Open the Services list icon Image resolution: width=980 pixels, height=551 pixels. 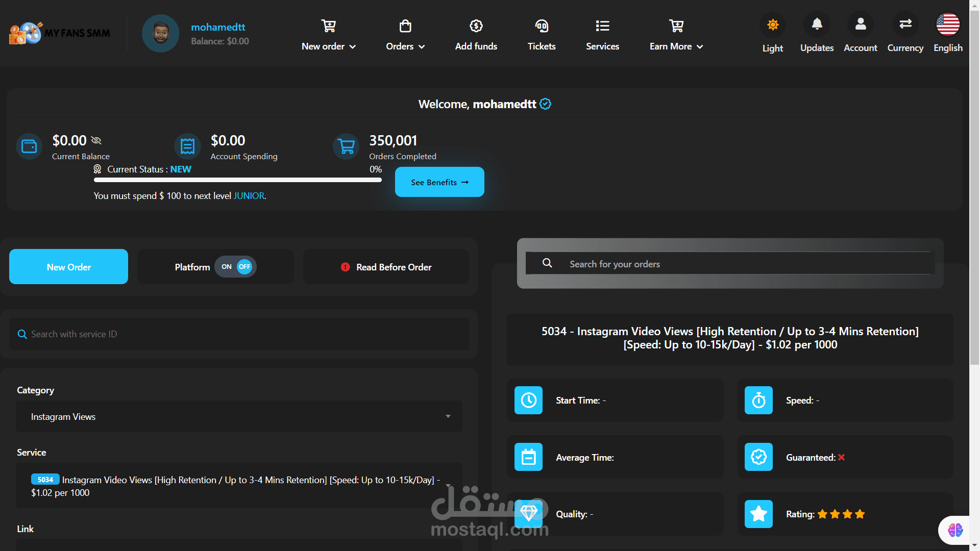click(602, 26)
